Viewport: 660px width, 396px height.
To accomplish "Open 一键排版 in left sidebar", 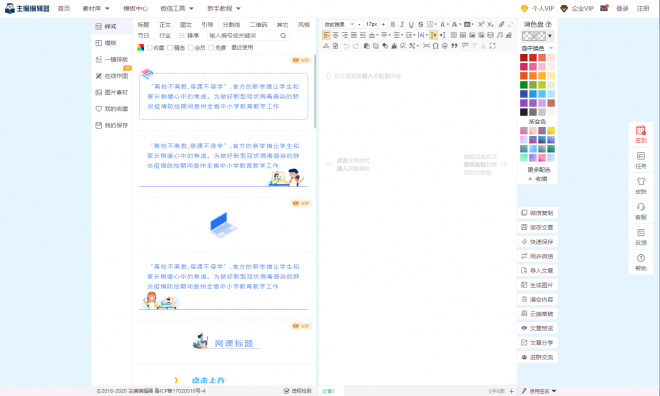I will (x=112, y=59).
